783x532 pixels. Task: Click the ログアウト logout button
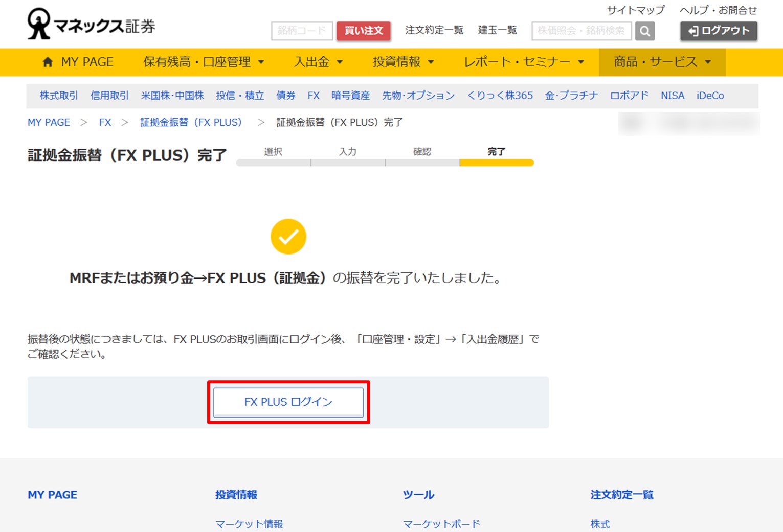719,31
